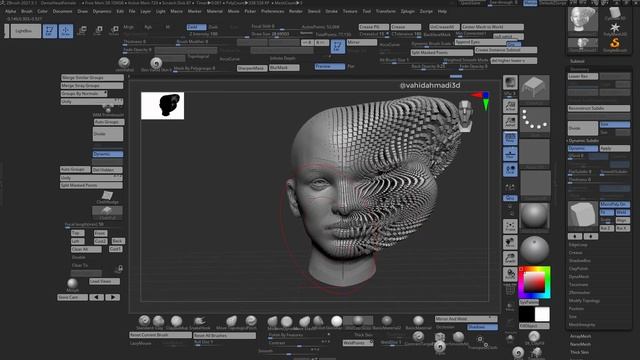Click Center Mesh to World
Screen dimensions: 640x360
(492, 27)
